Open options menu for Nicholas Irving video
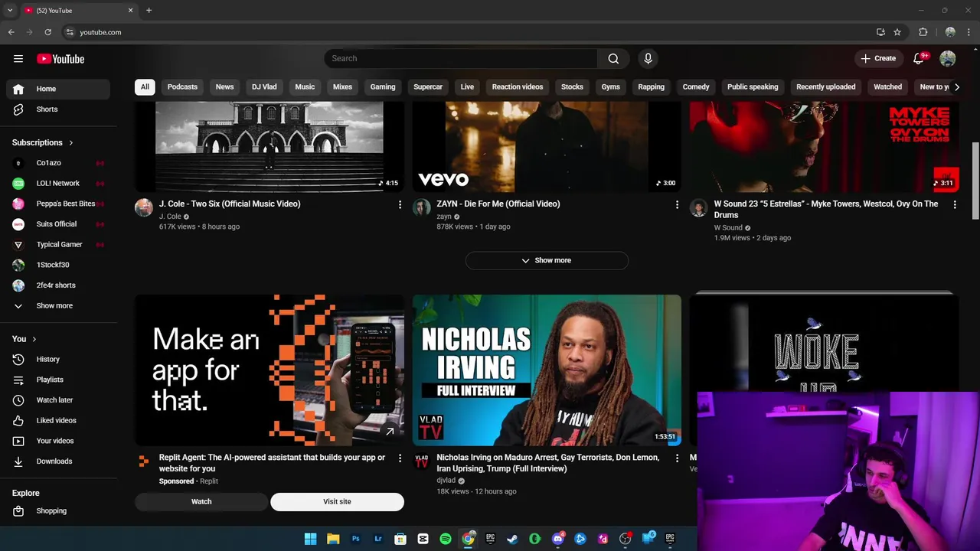The image size is (980, 551). tap(677, 458)
